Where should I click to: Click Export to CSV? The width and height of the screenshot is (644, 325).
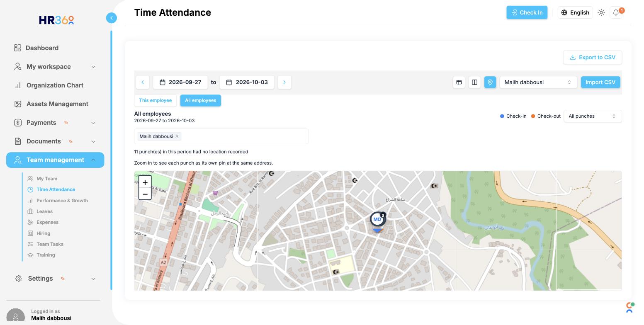tap(593, 57)
